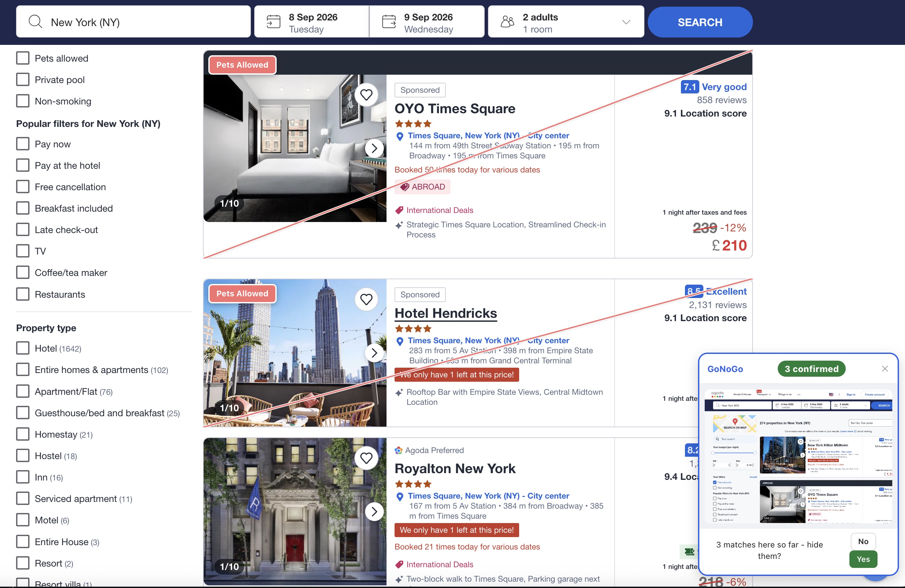Open the GoNoGo preview thumbnail
Screen dimensions: 905x588
[798, 456]
